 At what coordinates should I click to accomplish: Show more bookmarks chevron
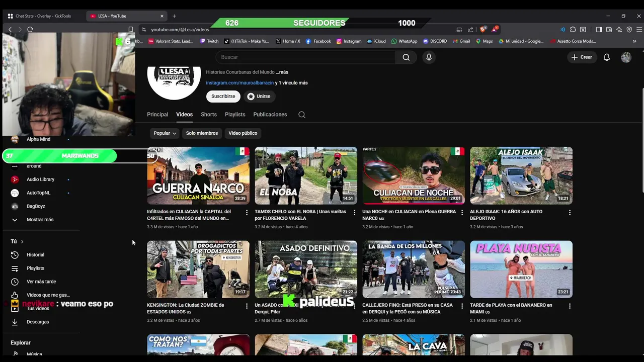point(634,41)
